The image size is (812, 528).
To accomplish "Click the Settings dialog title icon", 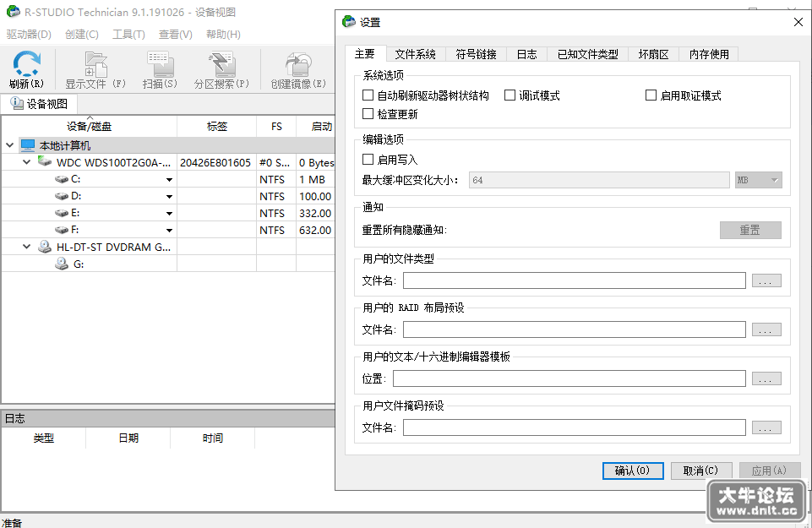I will tap(349, 22).
